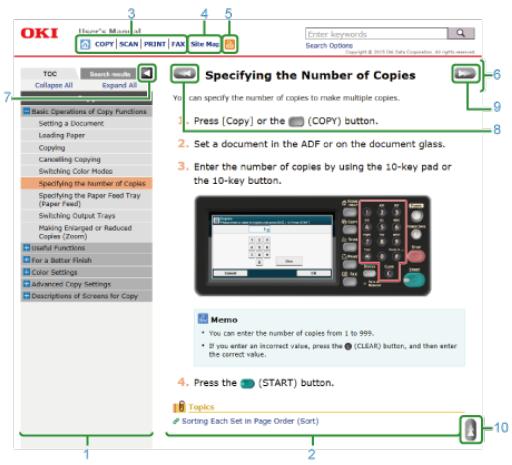This screenshot has width=512, height=465.
Task: Expand Advanced Copy Settings section
Action: pyautogui.click(x=26, y=284)
